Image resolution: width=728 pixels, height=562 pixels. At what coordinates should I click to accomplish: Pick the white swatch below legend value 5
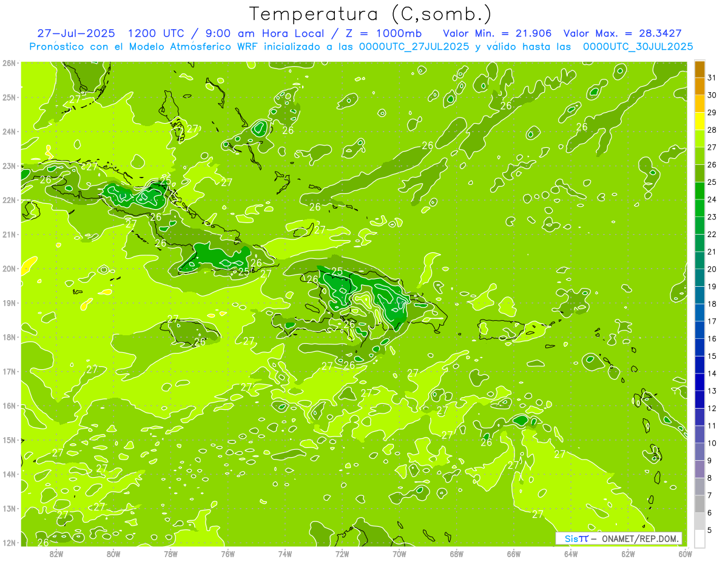pyautogui.click(x=699, y=538)
